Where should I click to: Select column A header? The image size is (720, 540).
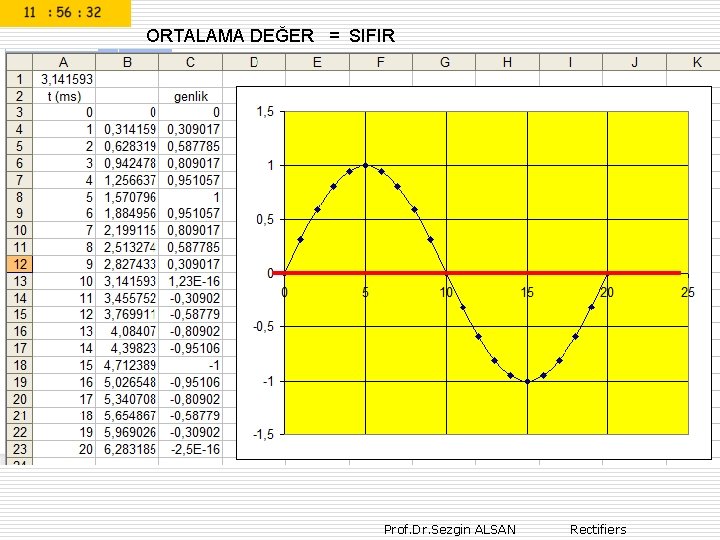64,62
